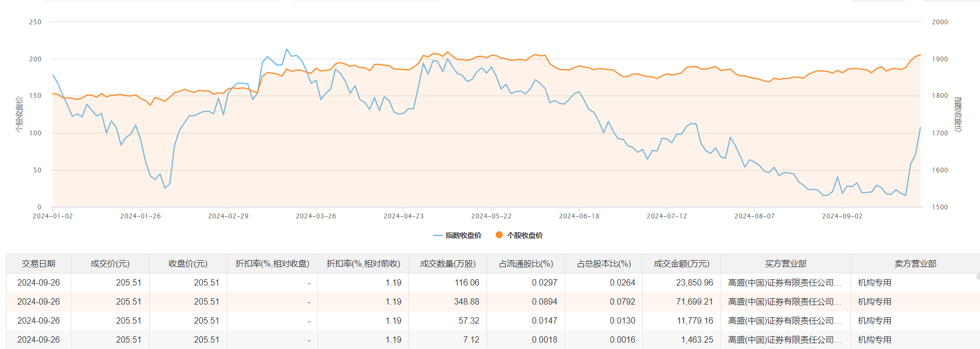Screen dimensions: 980x349
Task: Click the table's vertical scrollbar thumb
Action: (x=978, y=277)
